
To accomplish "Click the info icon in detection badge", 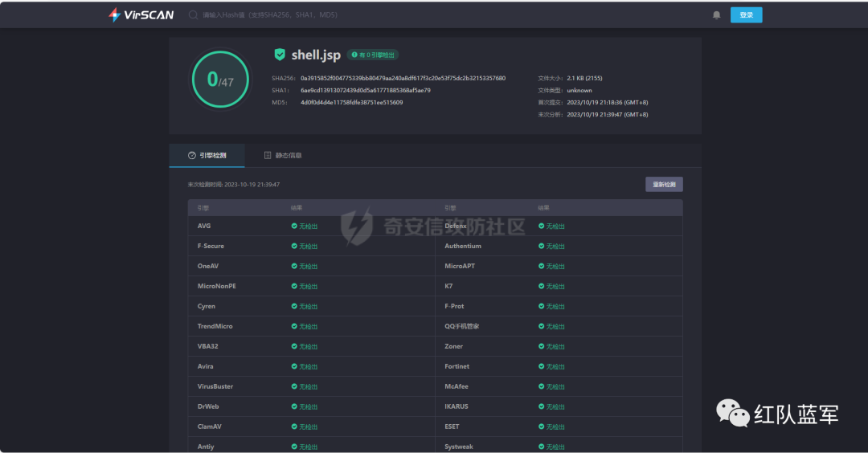I will click(x=354, y=55).
